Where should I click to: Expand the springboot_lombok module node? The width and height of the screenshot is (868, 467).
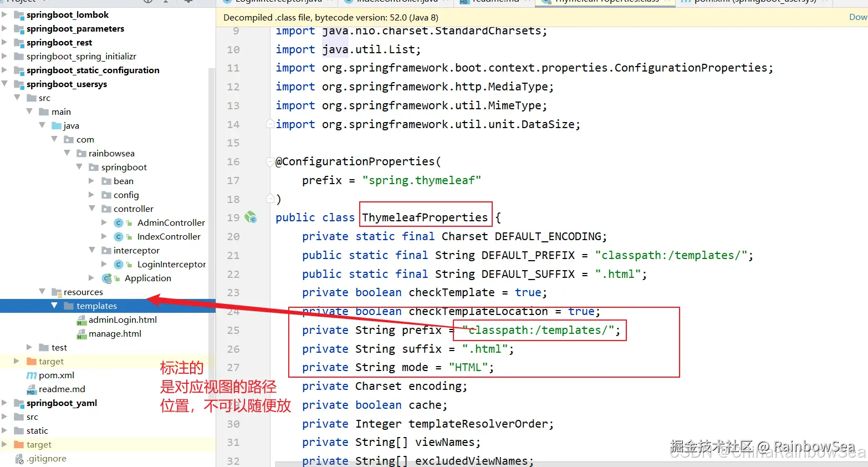(4, 14)
